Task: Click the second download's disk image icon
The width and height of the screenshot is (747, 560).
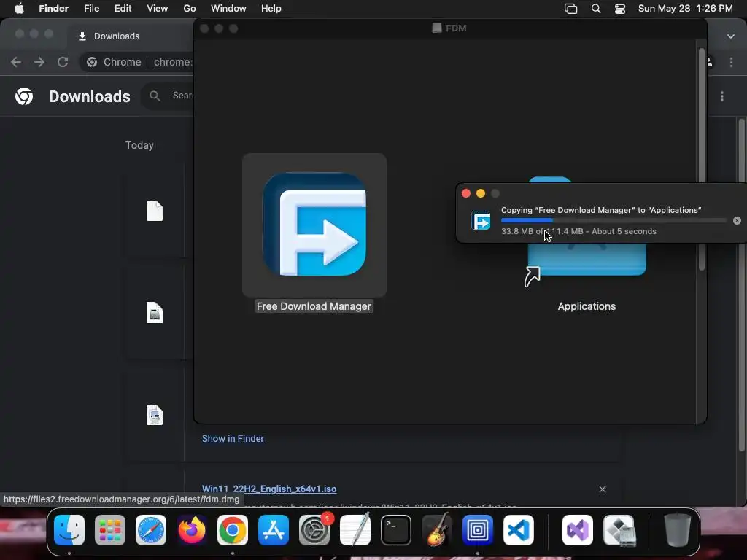Action: point(155,313)
